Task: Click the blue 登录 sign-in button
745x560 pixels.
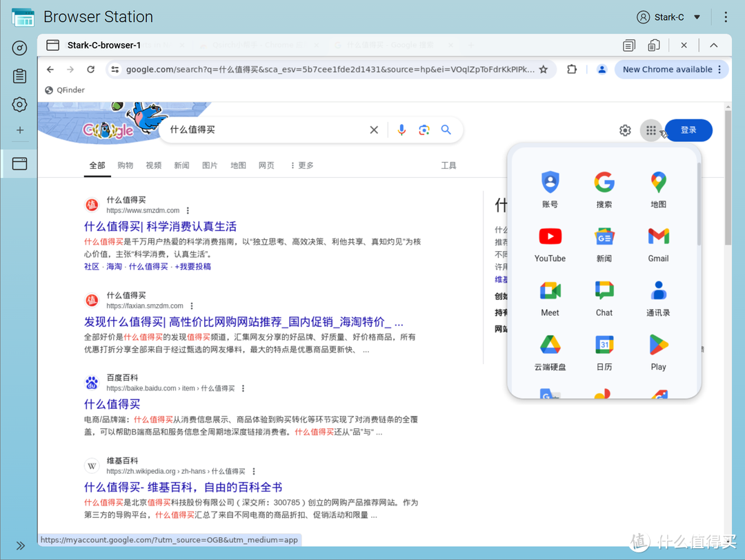Action: coord(688,130)
